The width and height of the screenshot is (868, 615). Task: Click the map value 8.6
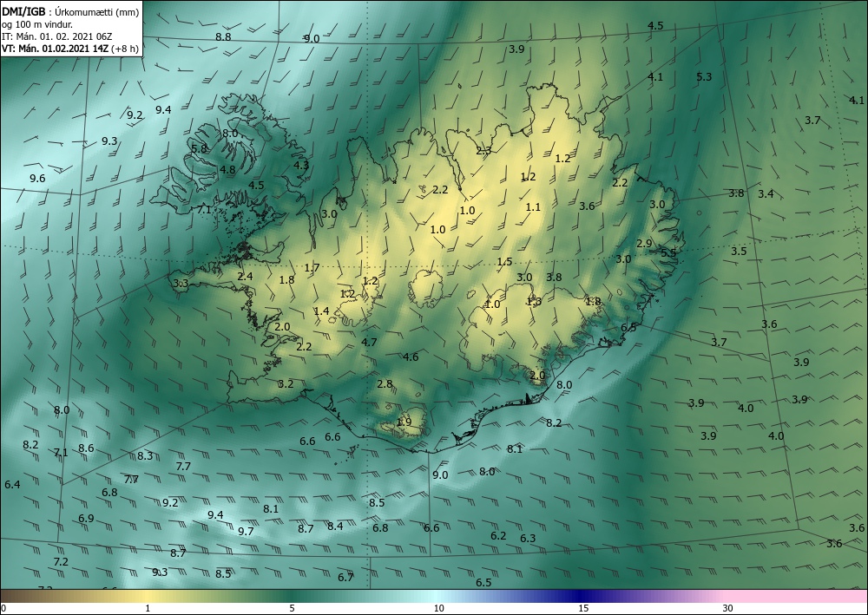(86, 448)
